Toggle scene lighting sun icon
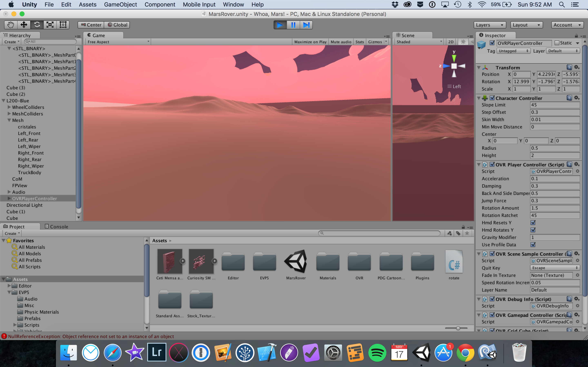 [463, 42]
